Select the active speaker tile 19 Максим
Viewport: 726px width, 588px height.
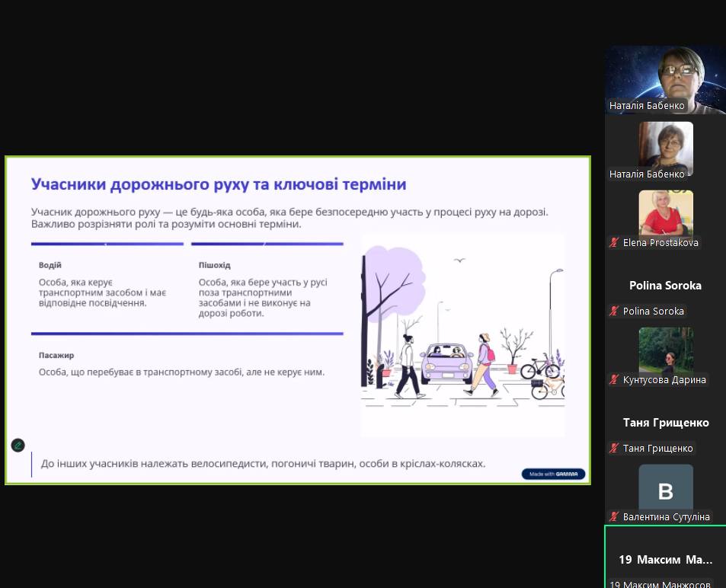click(x=665, y=559)
